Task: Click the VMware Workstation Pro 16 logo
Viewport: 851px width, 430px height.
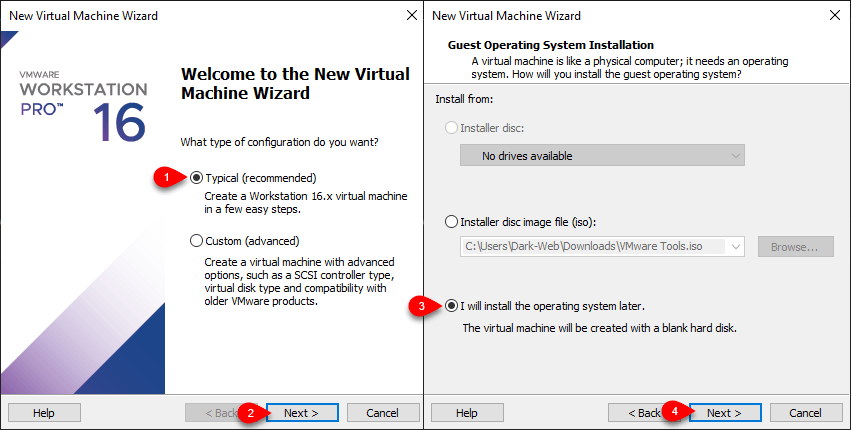Action: 83,106
